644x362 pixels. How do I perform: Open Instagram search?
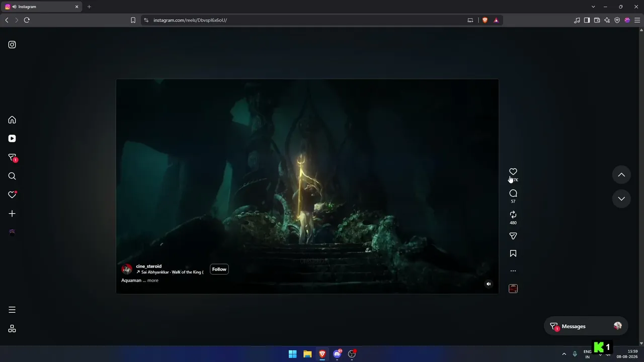12,176
